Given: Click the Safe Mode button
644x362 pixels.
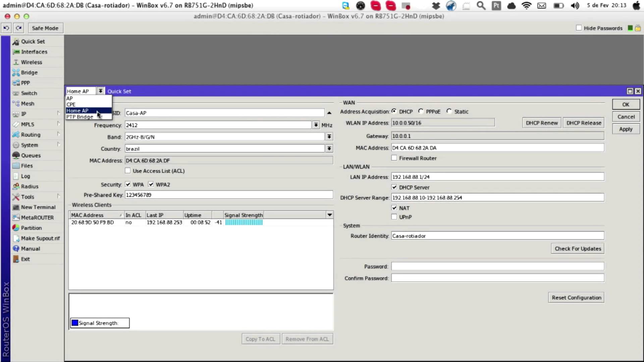Looking at the screenshot, I should click(x=45, y=28).
